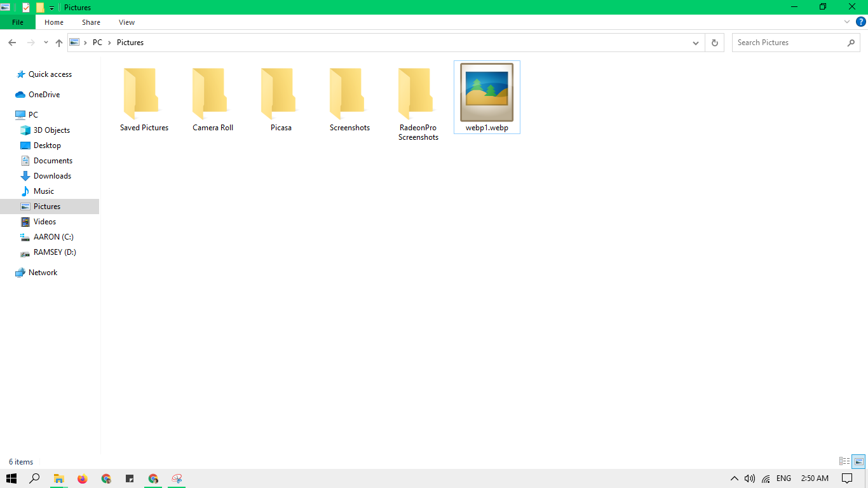Switch to details view in status bar
This screenshot has height=488, width=868.
844,461
